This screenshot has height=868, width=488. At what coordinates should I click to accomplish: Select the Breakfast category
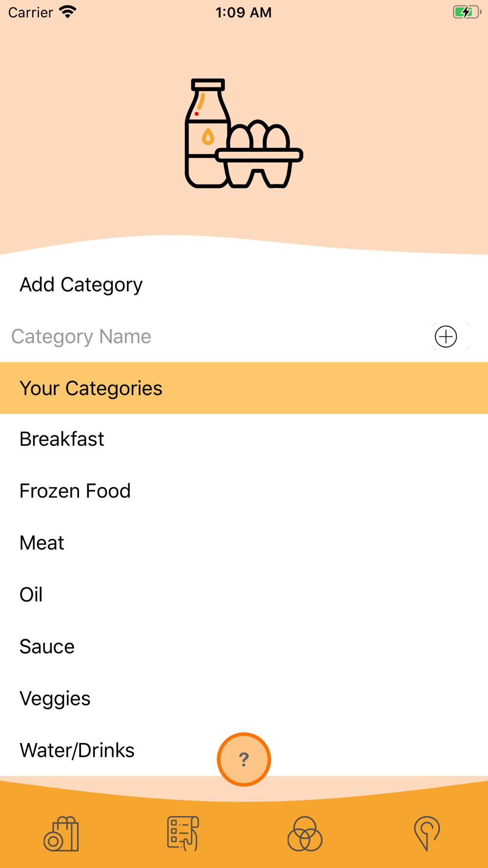point(244,439)
